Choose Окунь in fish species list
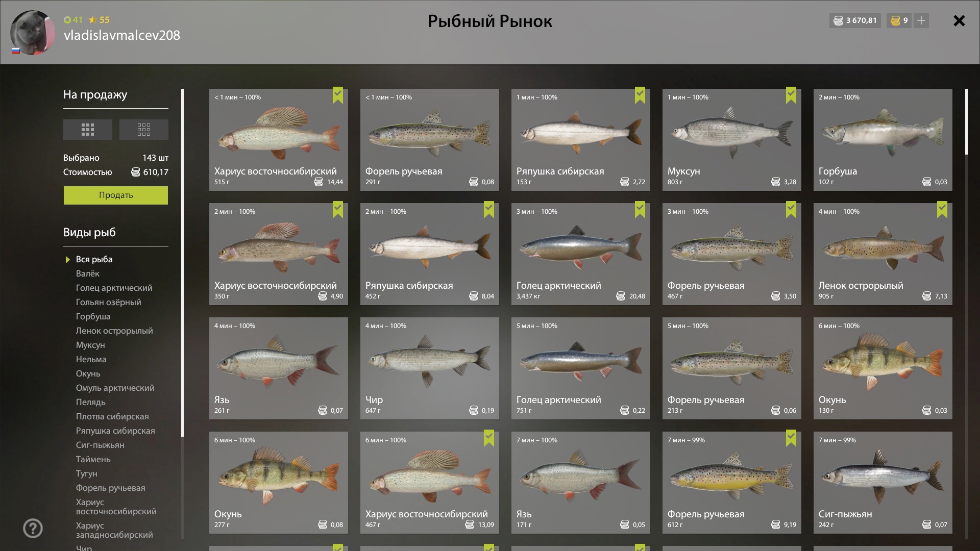The width and height of the screenshot is (980, 551). pos(88,374)
